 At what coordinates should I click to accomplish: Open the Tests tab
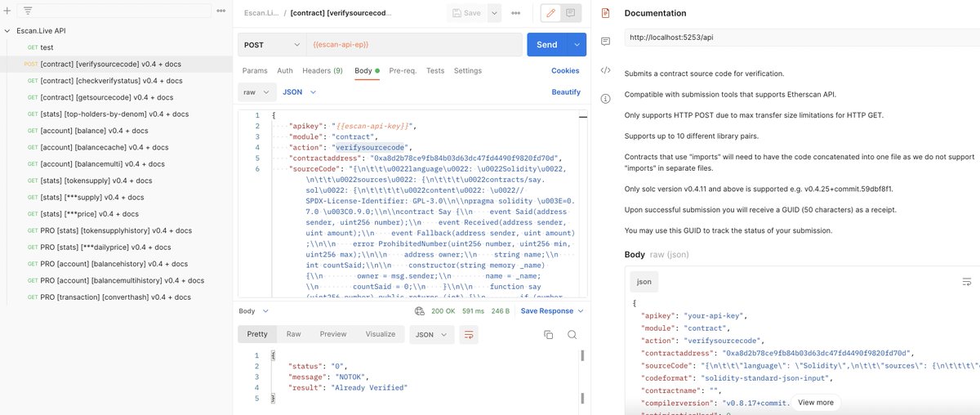(x=435, y=71)
